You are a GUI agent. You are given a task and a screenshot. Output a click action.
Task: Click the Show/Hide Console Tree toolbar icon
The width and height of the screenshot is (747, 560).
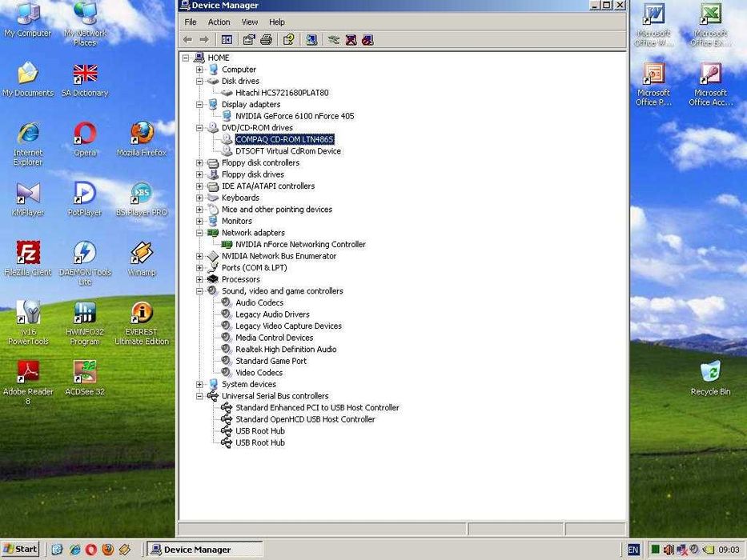click(227, 40)
